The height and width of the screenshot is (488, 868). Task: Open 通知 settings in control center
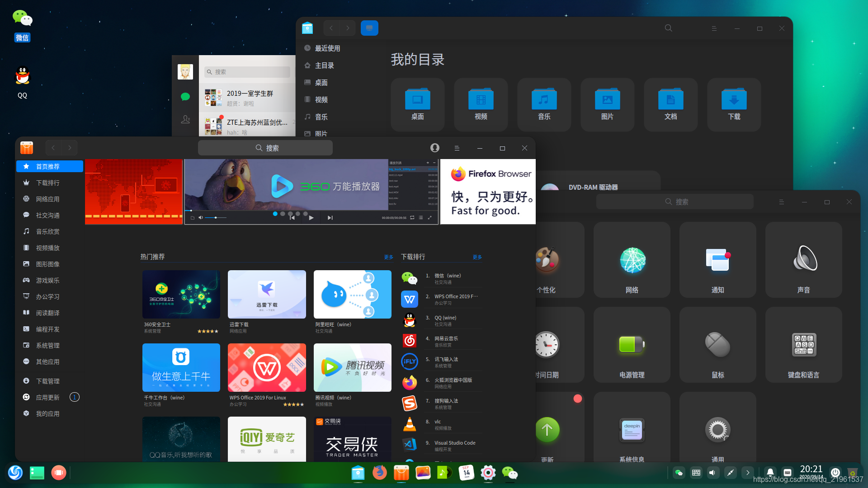718,260
